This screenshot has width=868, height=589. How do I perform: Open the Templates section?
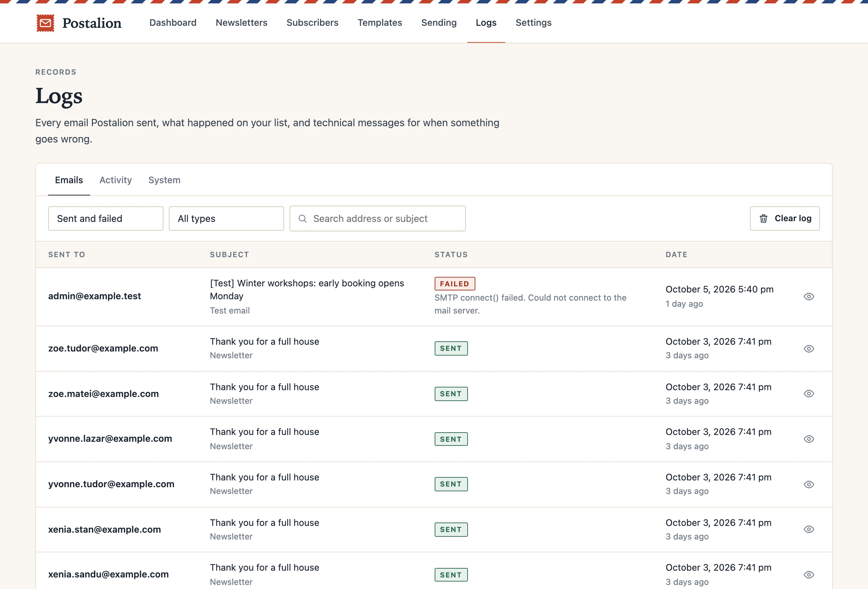[380, 23]
